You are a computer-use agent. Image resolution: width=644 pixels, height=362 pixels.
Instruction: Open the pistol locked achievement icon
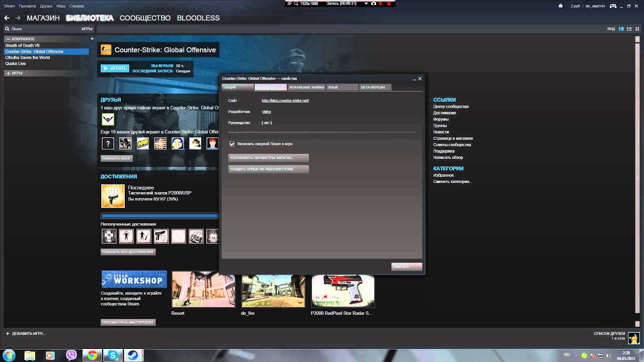pos(161,236)
